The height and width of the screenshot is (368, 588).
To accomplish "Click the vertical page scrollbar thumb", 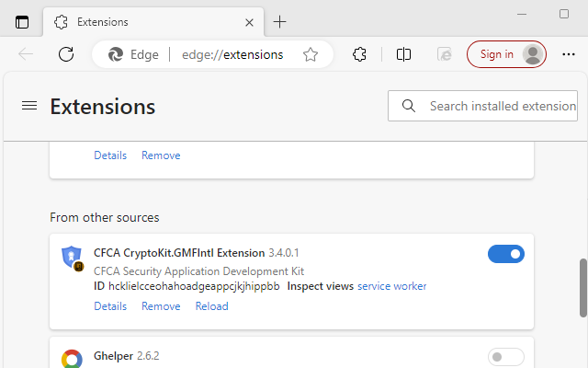I will (x=582, y=288).
